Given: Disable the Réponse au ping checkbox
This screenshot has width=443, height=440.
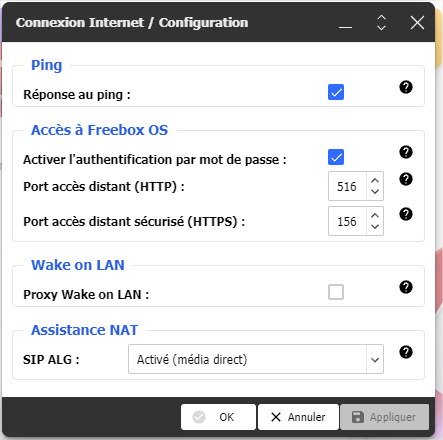Looking at the screenshot, I should pyautogui.click(x=336, y=92).
